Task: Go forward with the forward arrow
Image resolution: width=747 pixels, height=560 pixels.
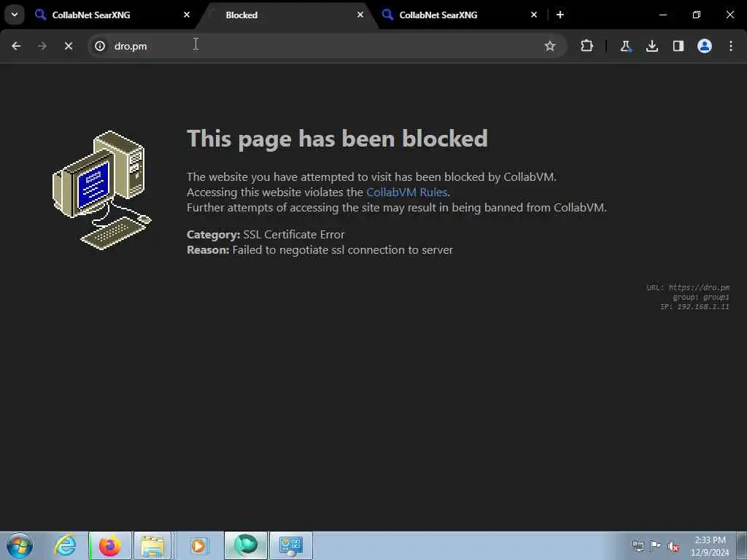Action: 42,46
